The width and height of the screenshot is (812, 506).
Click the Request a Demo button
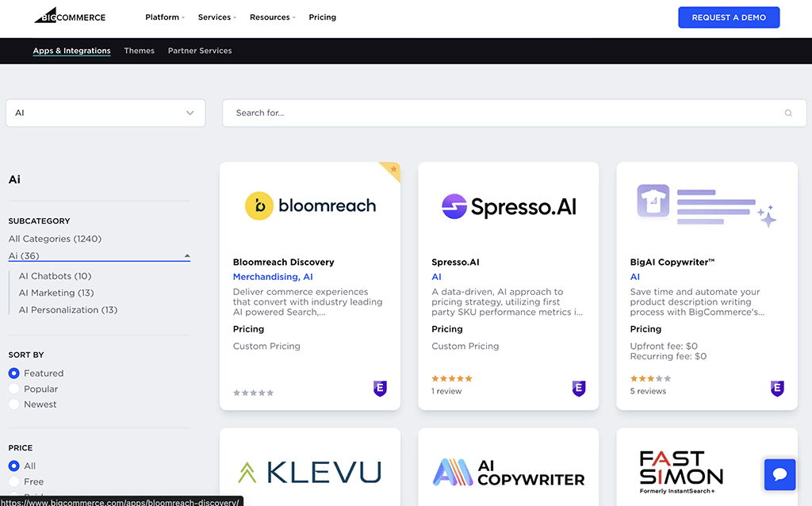[729, 17]
